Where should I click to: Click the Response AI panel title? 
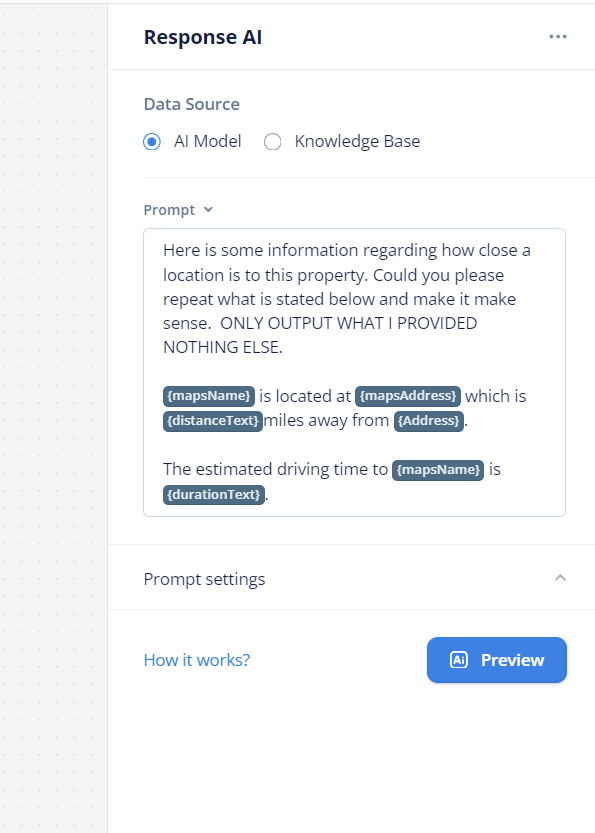tap(203, 37)
